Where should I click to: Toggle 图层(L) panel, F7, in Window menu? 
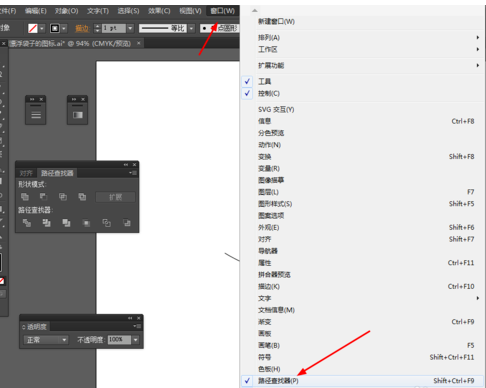point(362,192)
